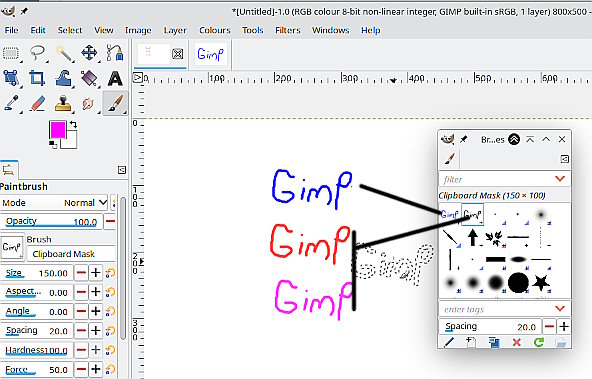Viewport: 592px width, 379px height.
Task: Decrease brush Size with minus button
Action: click(x=81, y=273)
